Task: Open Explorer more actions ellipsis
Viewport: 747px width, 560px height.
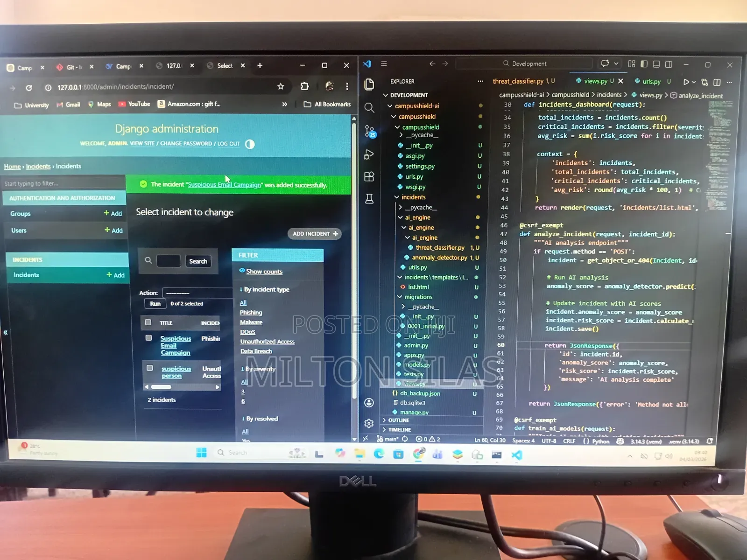Action: (x=480, y=81)
